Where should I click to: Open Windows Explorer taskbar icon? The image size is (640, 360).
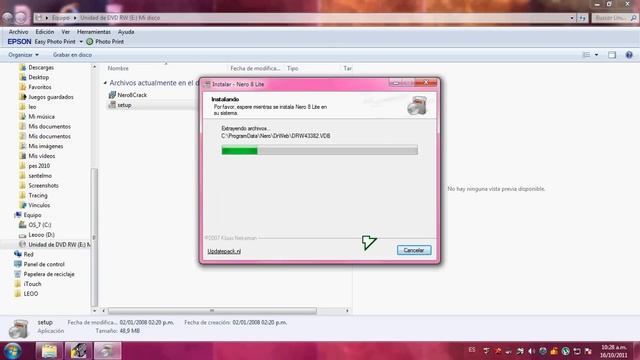point(49,351)
